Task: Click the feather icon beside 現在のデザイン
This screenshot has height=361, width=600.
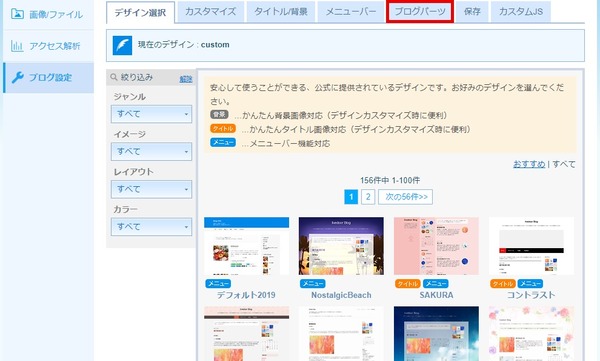Action: (122, 46)
